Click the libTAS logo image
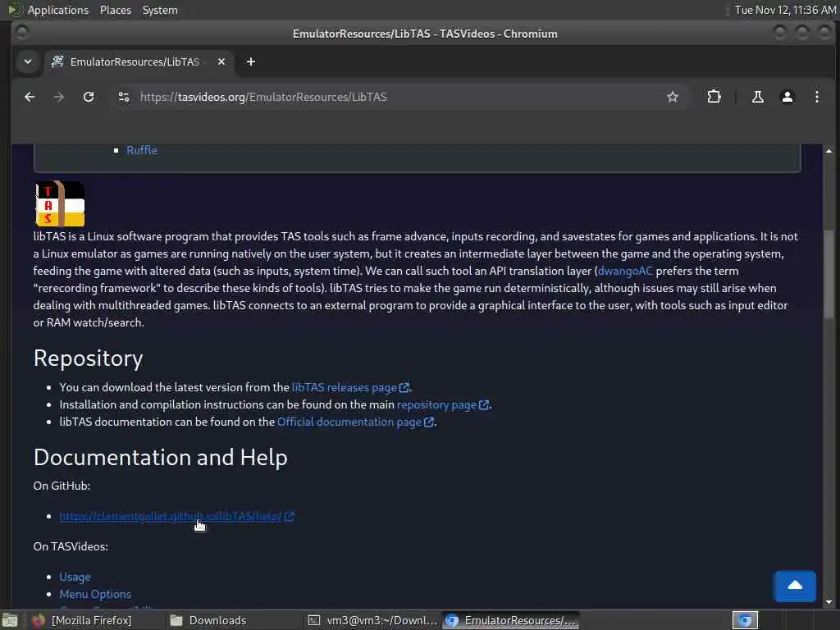The height and width of the screenshot is (630, 840). click(60, 203)
